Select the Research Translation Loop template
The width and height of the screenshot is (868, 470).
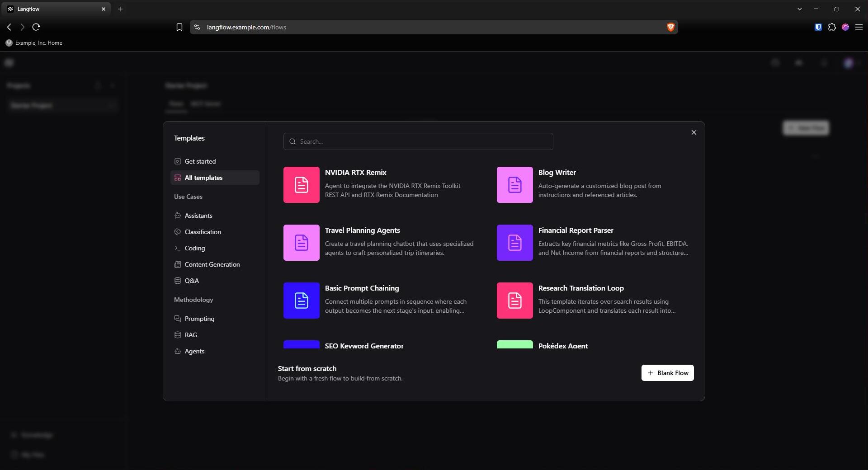click(592, 300)
